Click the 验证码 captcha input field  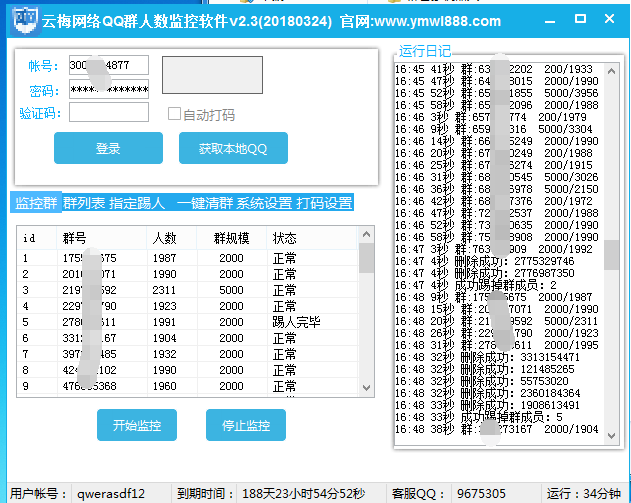click(109, 112)
